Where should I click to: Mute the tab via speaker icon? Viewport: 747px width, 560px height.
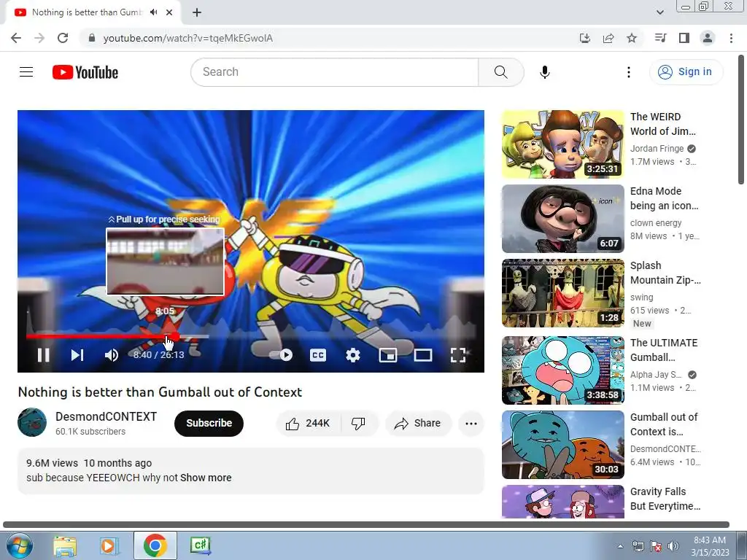tap(153, 12)
